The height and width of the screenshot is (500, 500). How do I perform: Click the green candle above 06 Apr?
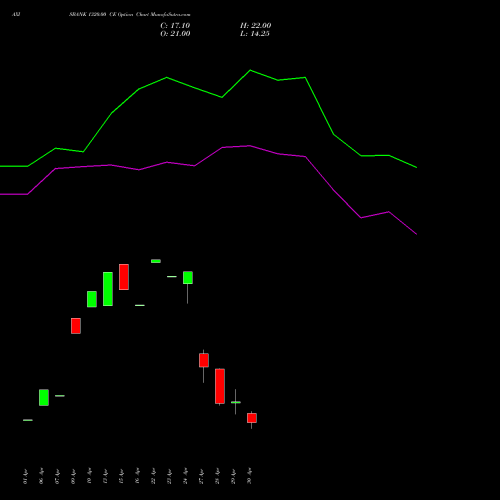point(44,397)
